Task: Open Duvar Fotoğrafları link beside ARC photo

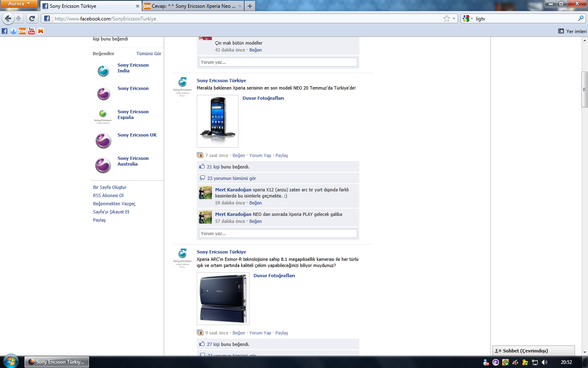Action: (x=274, y=276)
